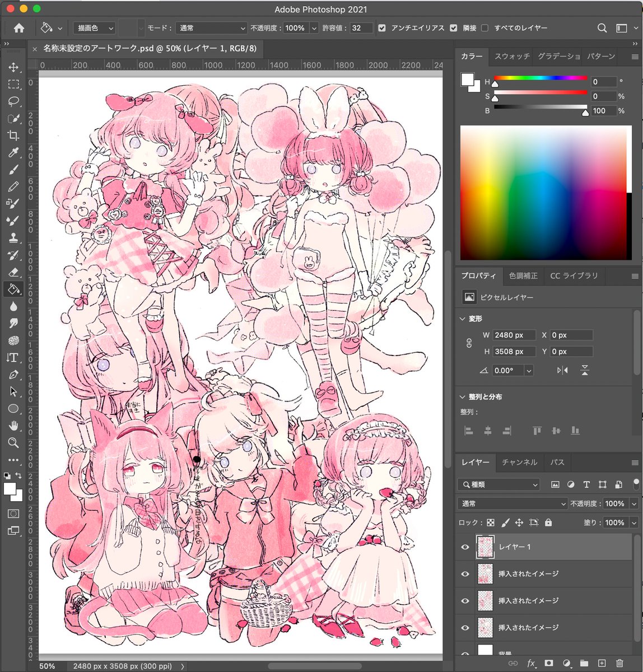Image resolution: width=643 pixels, height=672 pixels.
Task: Select the Path Selection arrow tool
Action: point(13,391)
